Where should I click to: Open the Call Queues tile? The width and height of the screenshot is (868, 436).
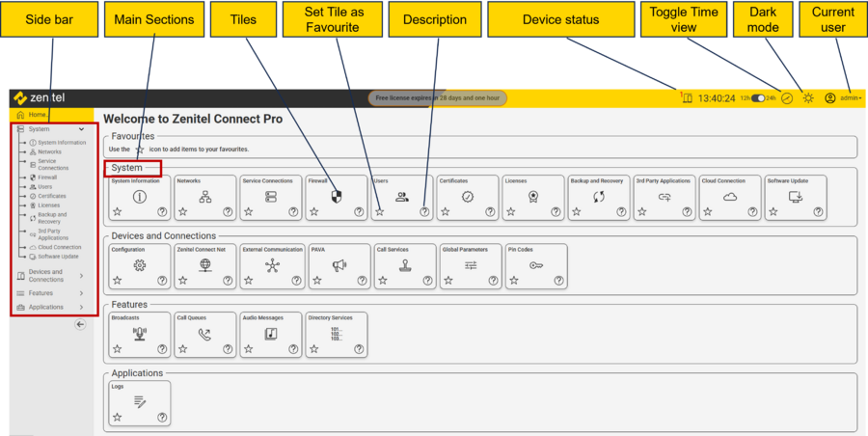pos(205,335)
